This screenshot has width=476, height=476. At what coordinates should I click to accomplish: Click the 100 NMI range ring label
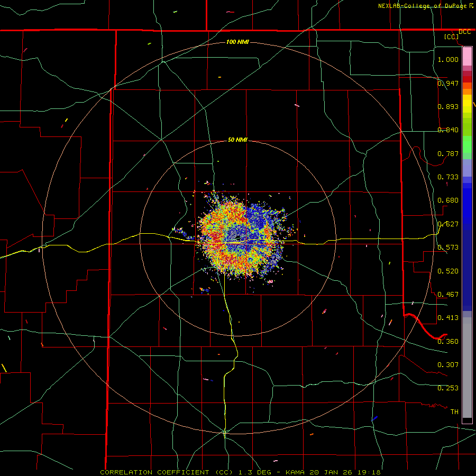click(x=237, y=42)
